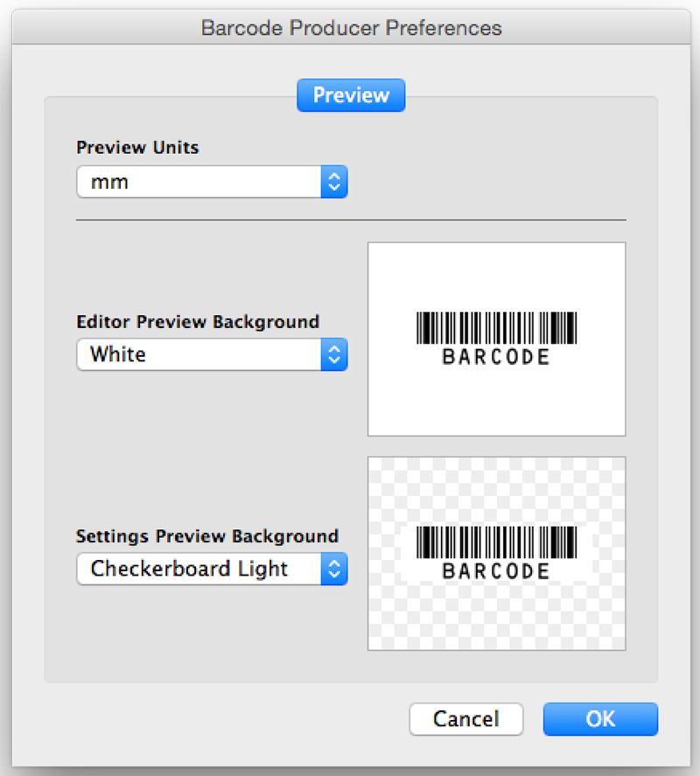Click the Preview Units label

137,147
